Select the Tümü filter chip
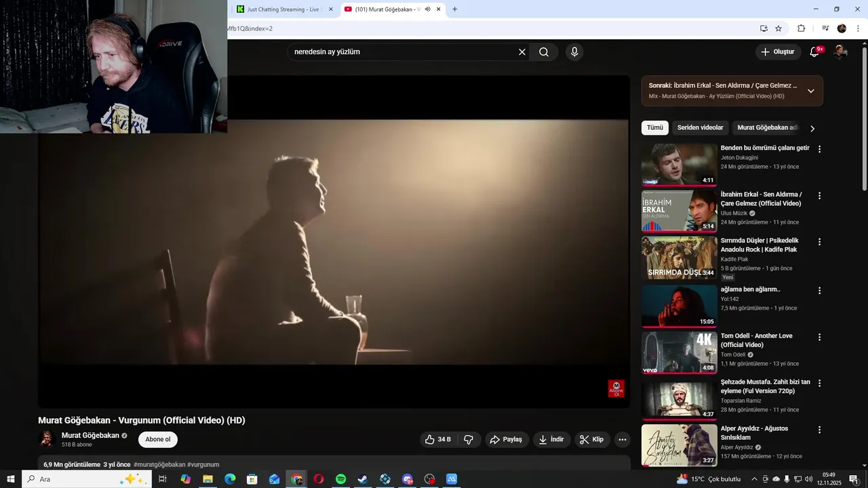This screenshot has width=868, height=488. 655,127
